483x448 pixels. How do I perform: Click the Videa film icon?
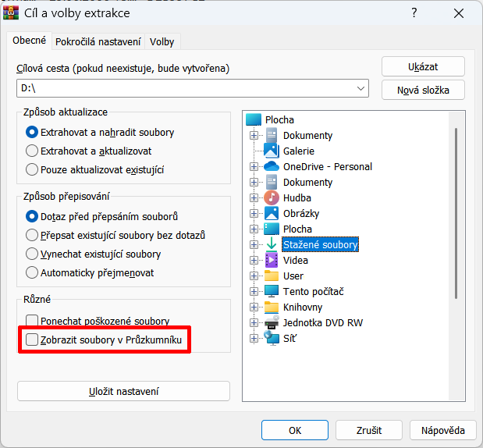click(272, 260)
